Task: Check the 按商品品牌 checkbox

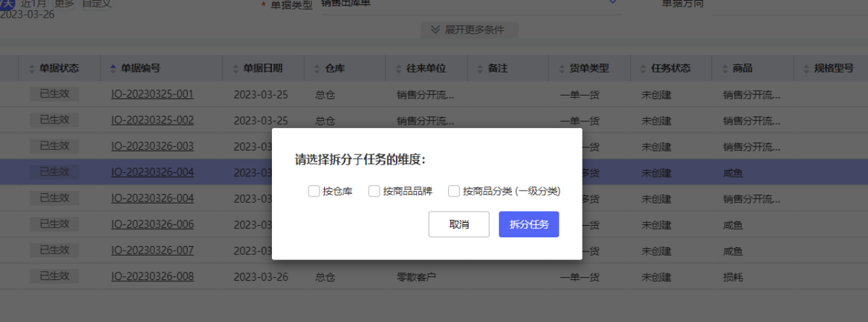Action: tap(374, 191)
